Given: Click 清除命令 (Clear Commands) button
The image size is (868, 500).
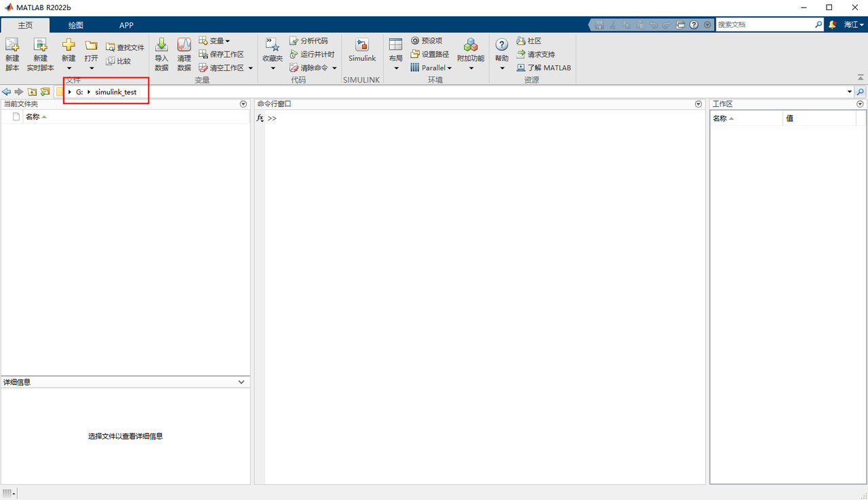Looking at the screenshot, I should [x=309, y=68].
